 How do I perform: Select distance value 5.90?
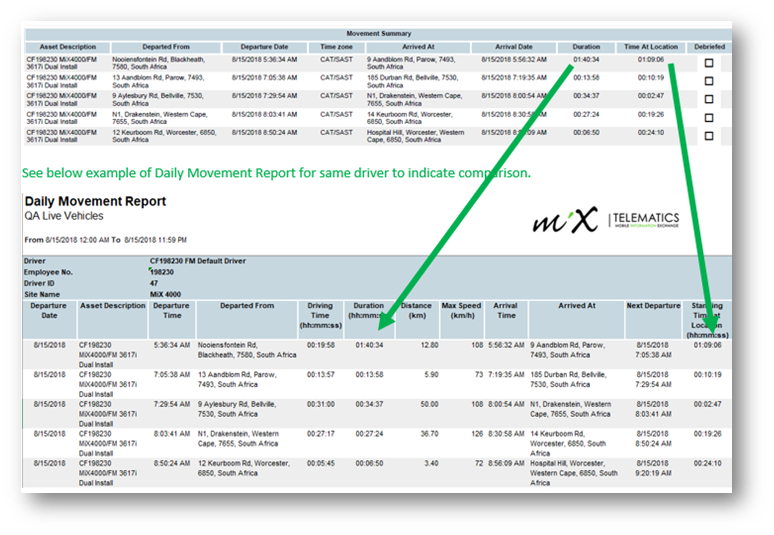(x=431, y=375)
